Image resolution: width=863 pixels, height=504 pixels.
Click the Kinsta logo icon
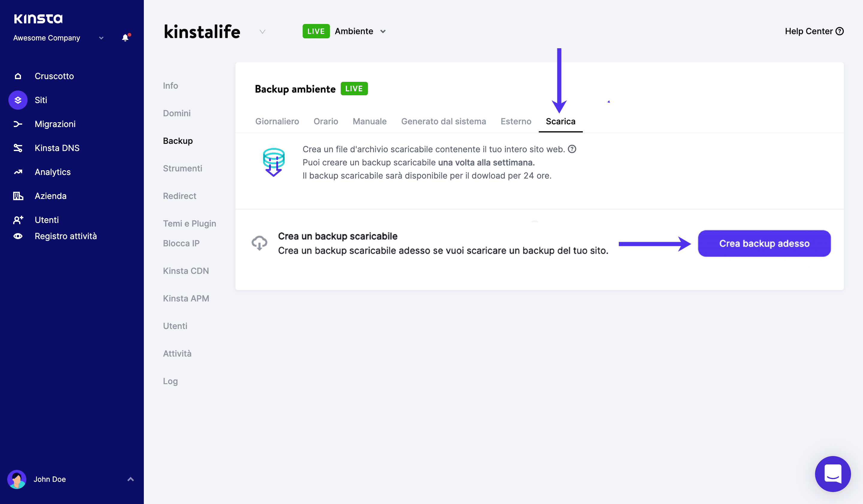click(38, 18)
